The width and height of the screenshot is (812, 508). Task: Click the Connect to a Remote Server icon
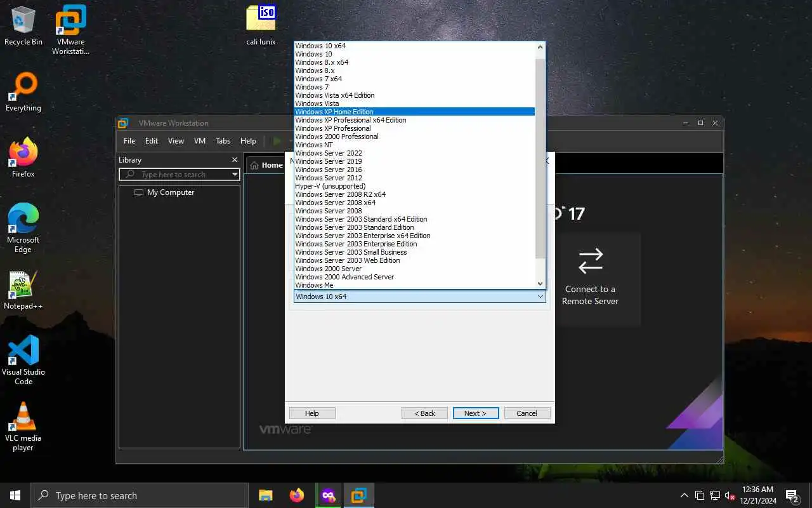click(591, 261)
